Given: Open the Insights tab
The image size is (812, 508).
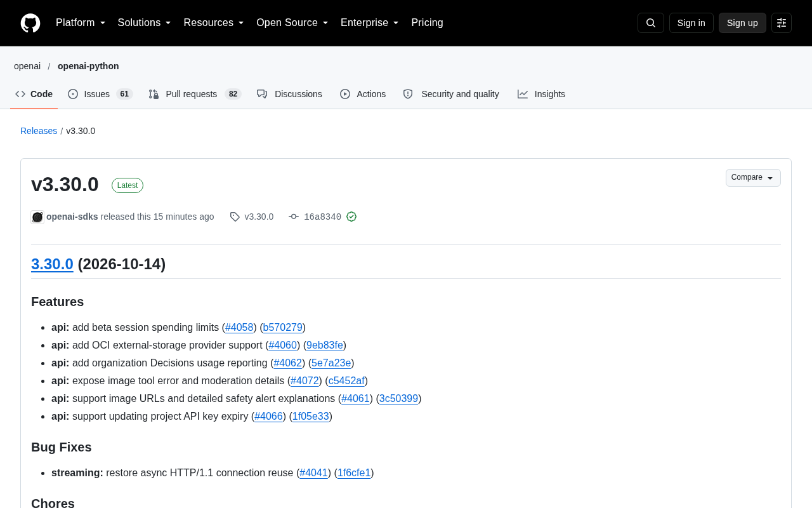Looking at the screenshot, I should (541, 94).
